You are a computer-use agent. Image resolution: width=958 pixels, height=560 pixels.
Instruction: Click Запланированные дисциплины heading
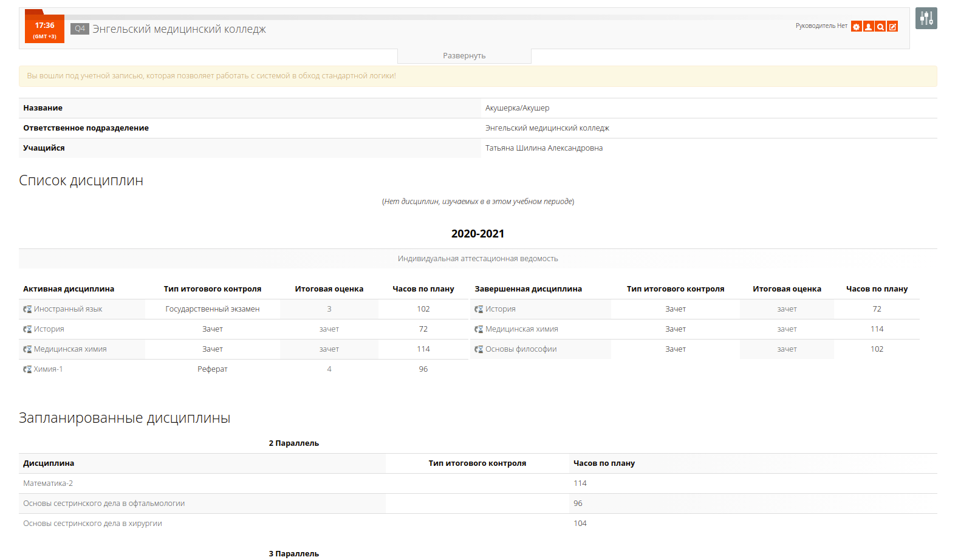click(x=125, y=418)
